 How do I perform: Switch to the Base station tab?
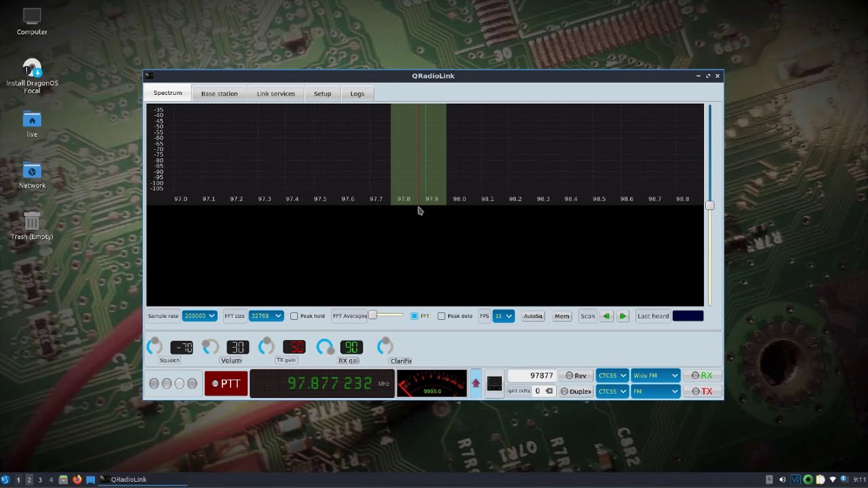(219, 94)
